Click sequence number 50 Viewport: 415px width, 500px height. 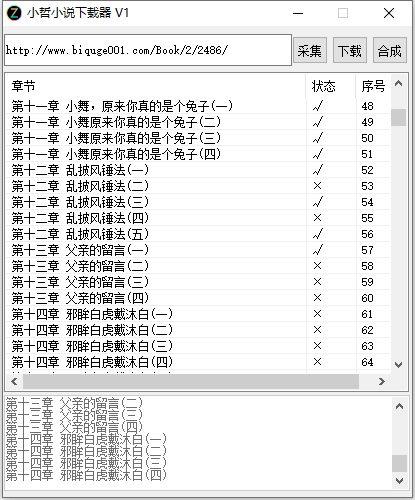point(367,138)
